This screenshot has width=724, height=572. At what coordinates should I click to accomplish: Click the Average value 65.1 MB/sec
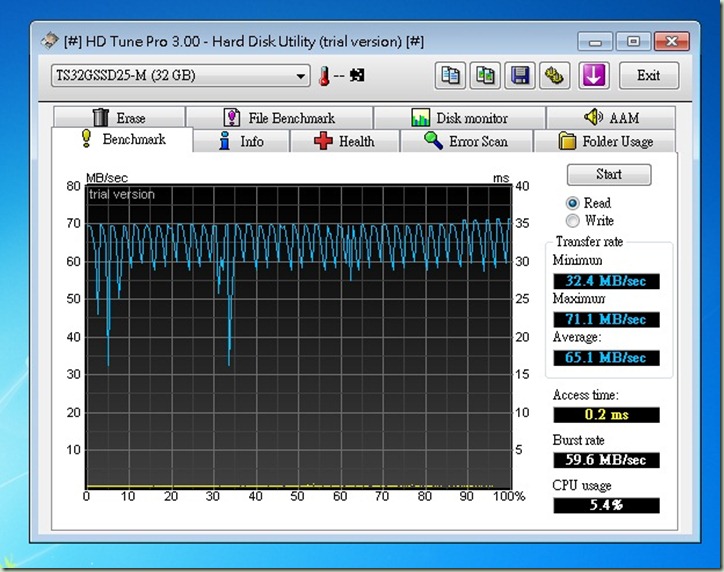pos(606,357)
